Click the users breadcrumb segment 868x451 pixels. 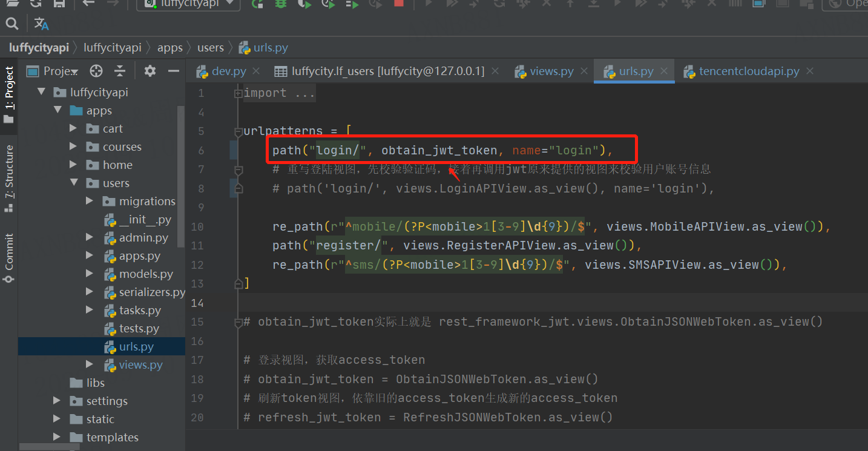coord(211,47)
